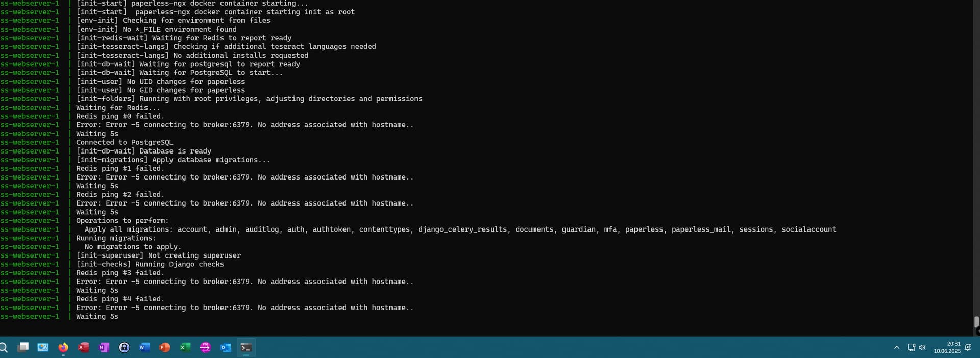Launch PowerPoint from the taskbar
980x358 pixels.
click(165, 348)
